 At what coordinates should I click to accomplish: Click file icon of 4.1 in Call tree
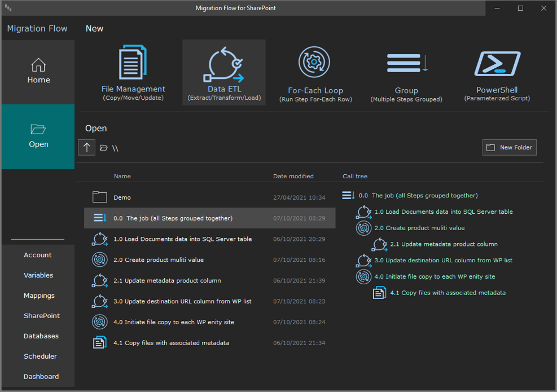(379, 293)
